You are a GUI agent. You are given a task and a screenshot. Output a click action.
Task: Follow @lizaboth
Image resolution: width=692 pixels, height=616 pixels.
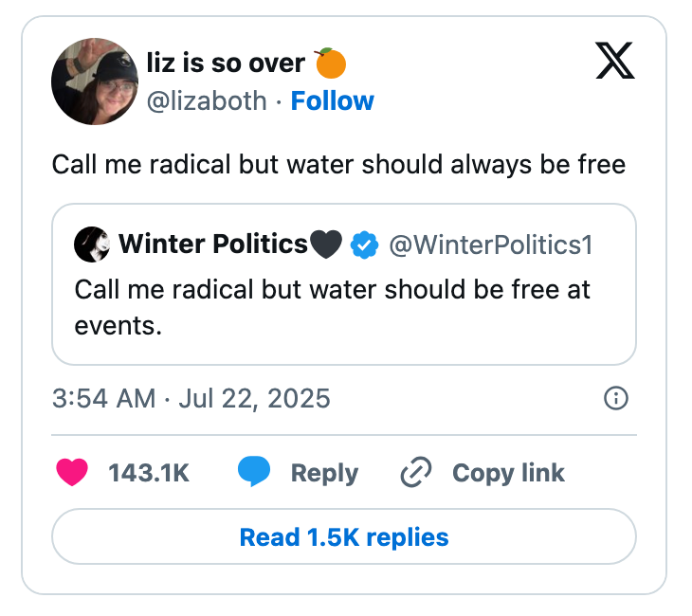point(332,100)
